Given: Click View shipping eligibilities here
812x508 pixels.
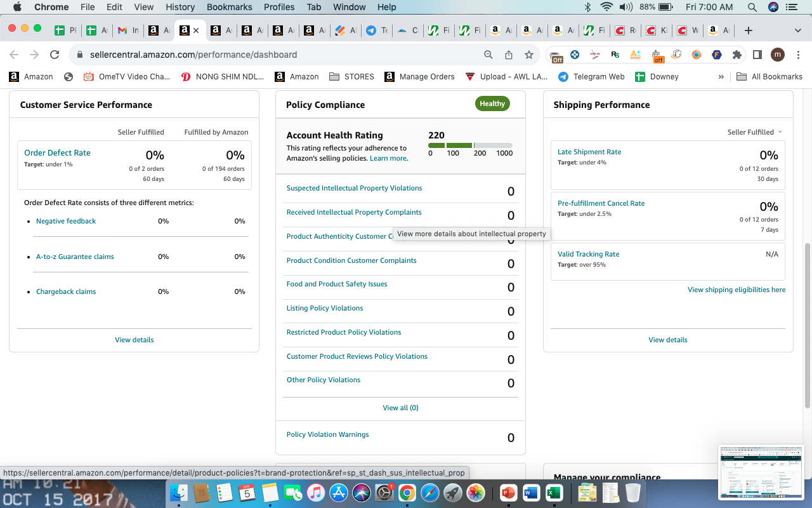Looking at the screenshot, I should click(x=737, y=290).
